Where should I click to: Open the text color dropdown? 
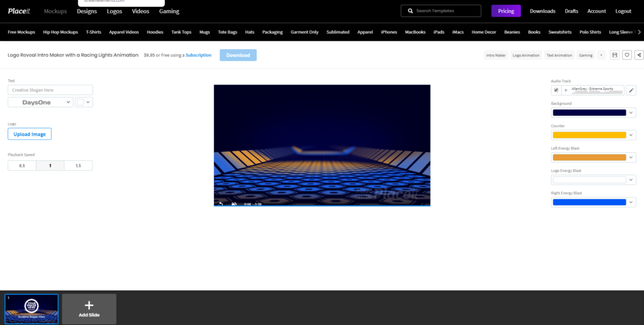[x=84, y=102]
